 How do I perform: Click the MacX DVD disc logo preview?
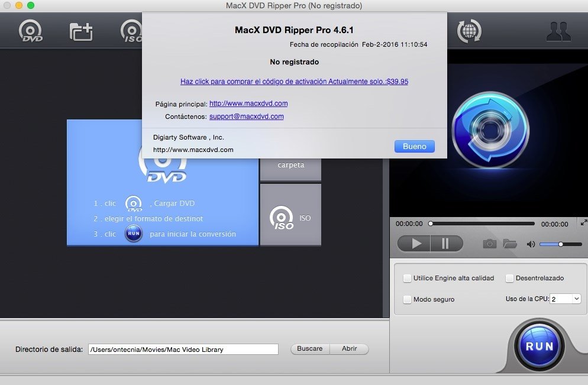(x=490, y=130)
